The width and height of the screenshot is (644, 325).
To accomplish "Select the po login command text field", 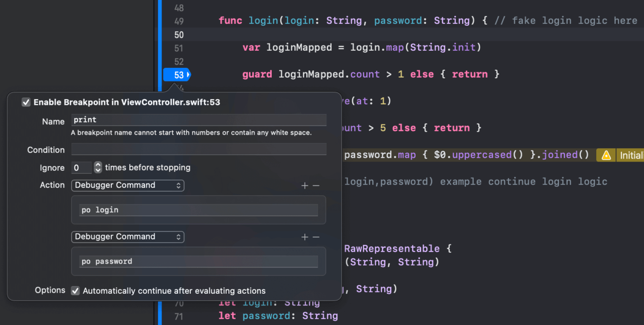I will point(199,209).
